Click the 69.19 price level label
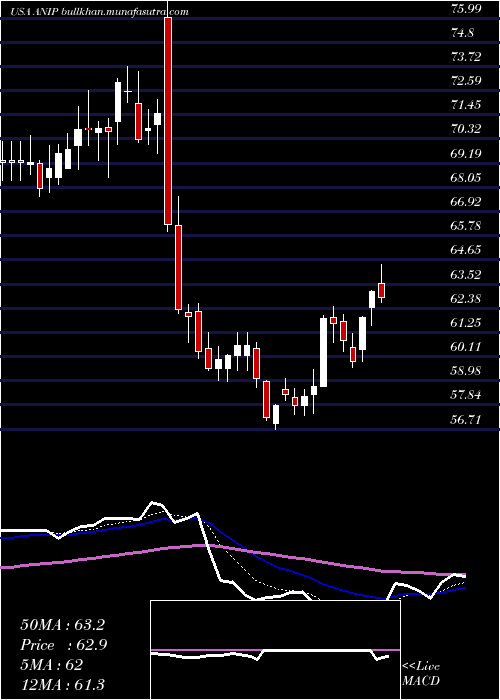 tap(465, 154)
